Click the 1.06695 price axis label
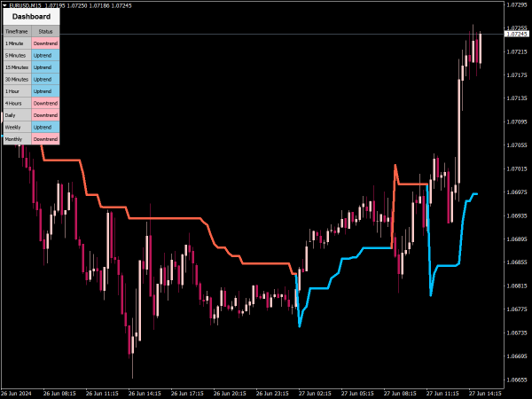 click(517, 356)
